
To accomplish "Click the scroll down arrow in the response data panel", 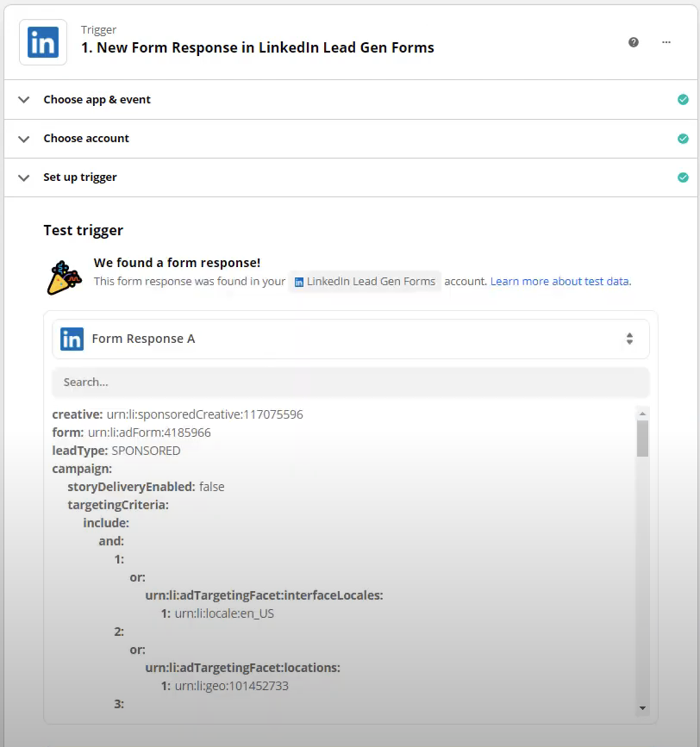I will (x=642, y=708).
